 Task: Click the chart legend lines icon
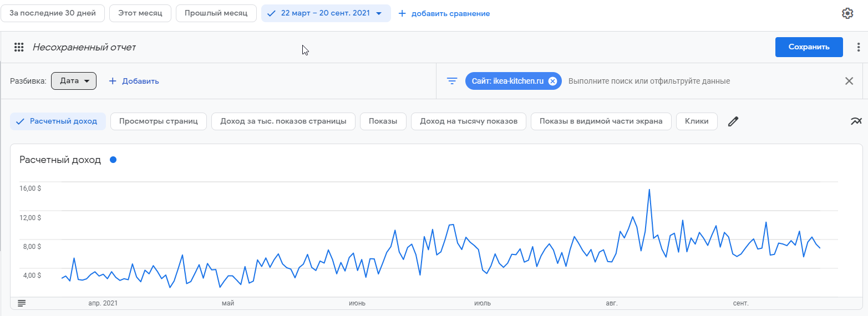(x=22, y=303)
